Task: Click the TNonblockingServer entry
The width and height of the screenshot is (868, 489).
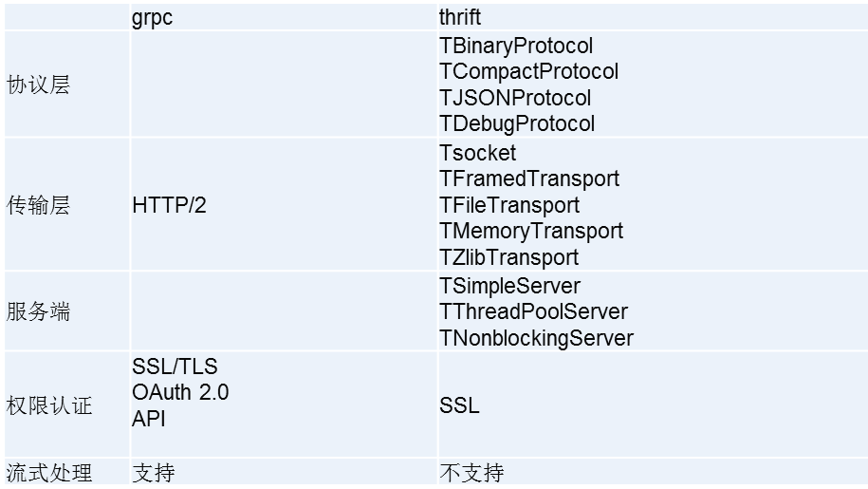Action: [x=536, y=338]
